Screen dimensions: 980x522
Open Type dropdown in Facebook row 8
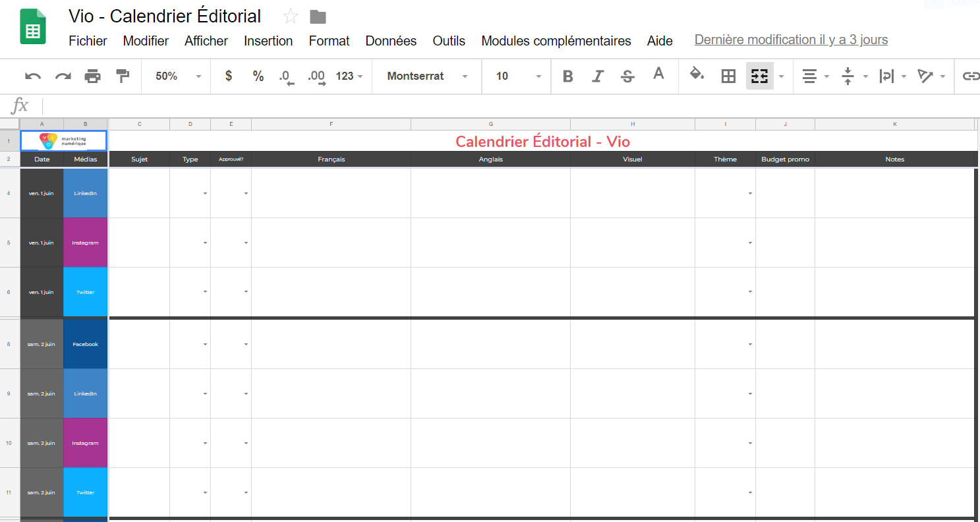point(205,344)
